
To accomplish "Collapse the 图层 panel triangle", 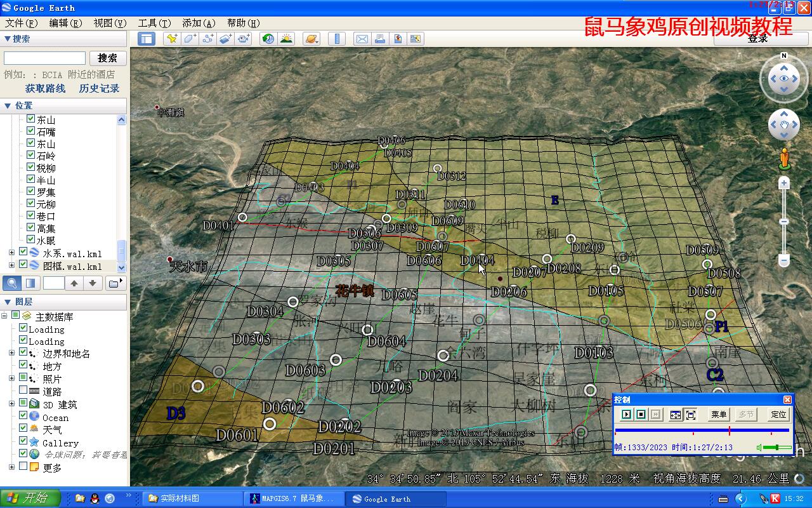I will [x=7, y=302].
